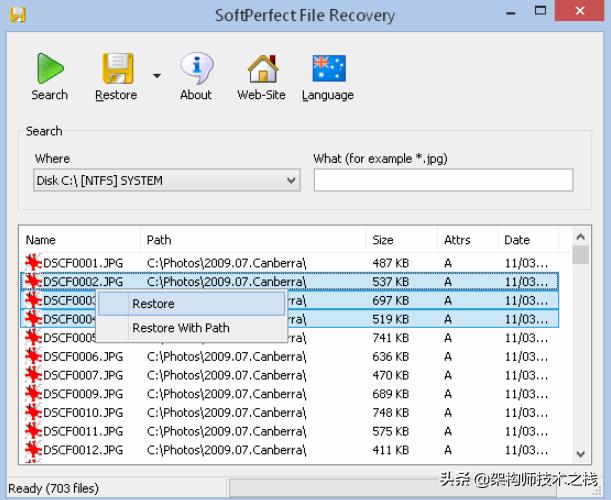Click the 697 KB size cell
The width and height of the screenshot is (611, 500).
(390, 301)
